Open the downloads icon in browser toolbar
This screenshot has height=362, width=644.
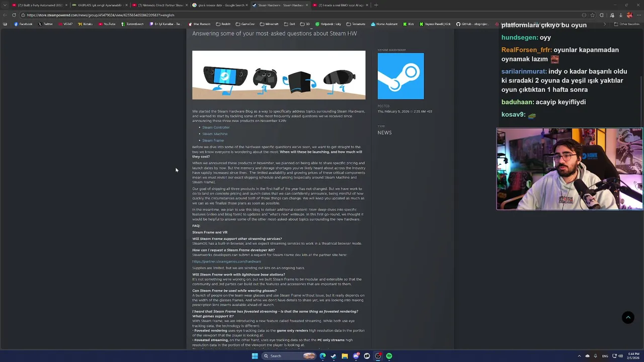point(621,15)
